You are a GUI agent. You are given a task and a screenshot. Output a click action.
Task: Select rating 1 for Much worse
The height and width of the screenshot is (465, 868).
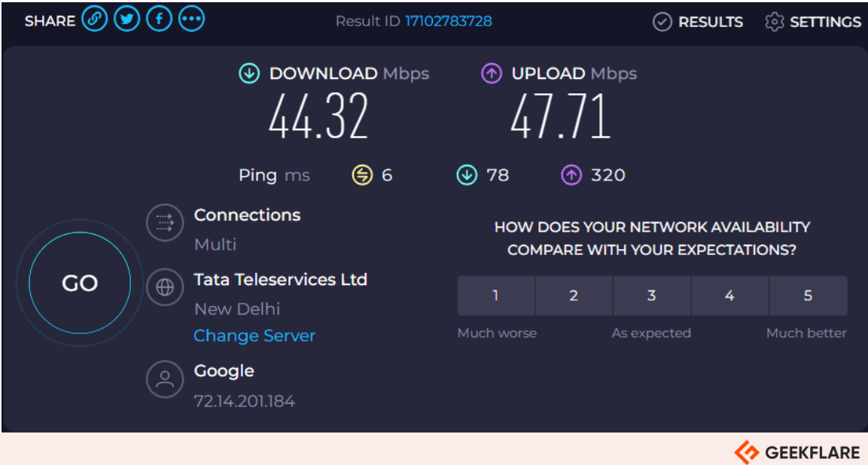(495, 295)
